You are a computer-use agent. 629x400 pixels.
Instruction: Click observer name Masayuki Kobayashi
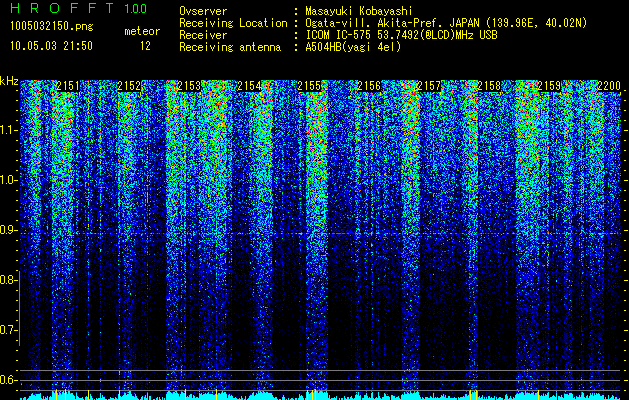click(x=359, y=11)
